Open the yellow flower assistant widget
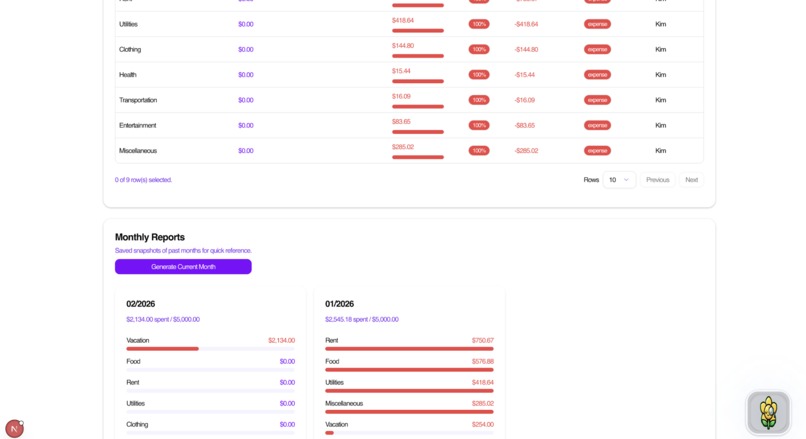 click(x=768, y=412)
